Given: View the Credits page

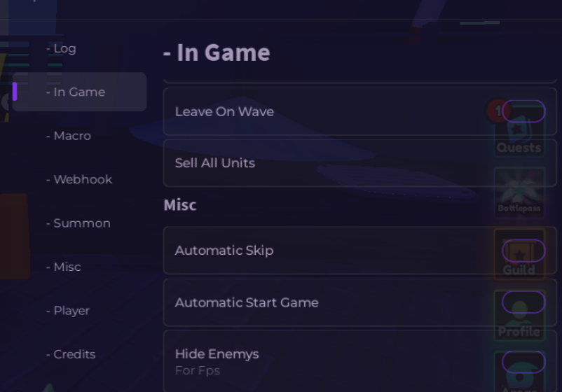Looking at the screenshot, I should click(71, 354).
